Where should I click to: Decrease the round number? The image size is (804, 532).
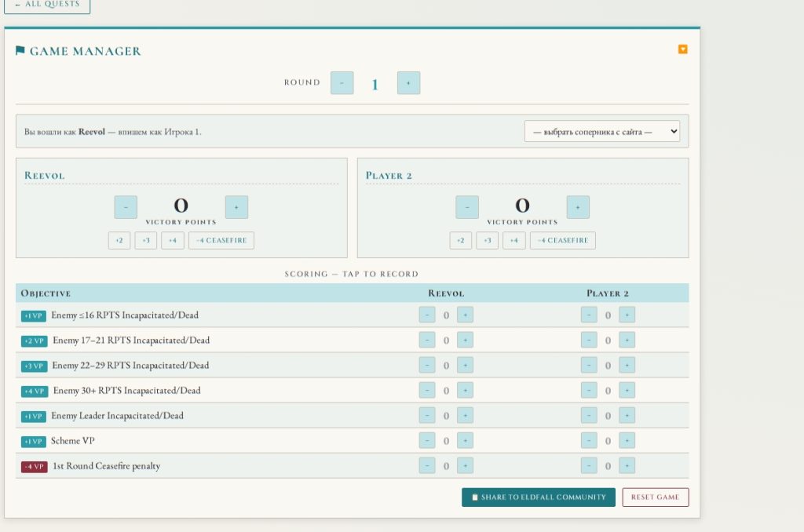[342, 82]
